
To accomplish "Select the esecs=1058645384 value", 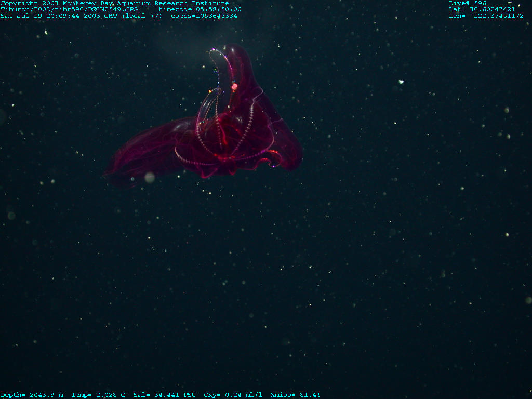I will tap(204, 16).
